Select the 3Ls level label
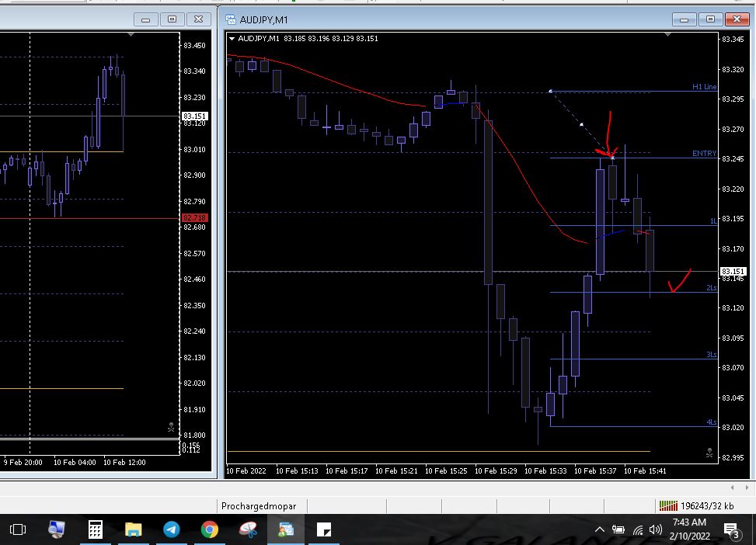This screenshot has width=756, height=545. pos(712,355)
